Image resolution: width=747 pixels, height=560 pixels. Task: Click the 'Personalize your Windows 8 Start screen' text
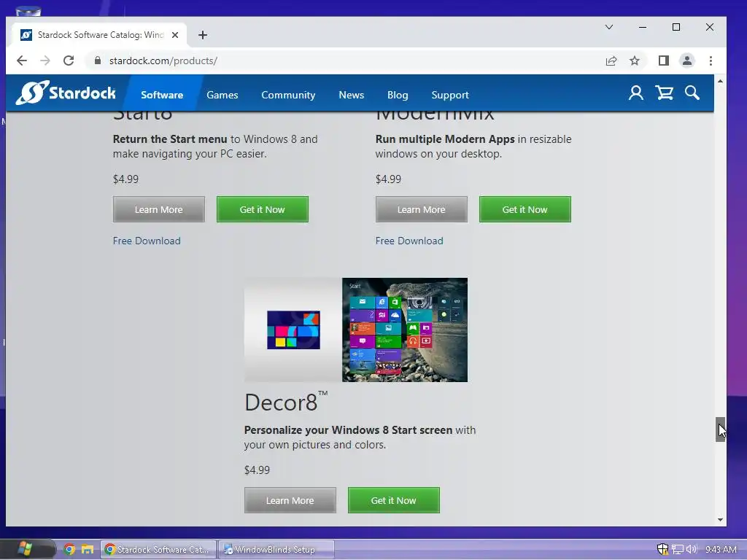[348, 430]
